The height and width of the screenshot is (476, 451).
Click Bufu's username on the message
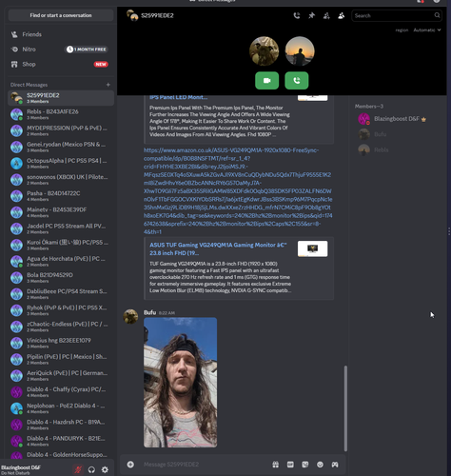[x=149, y=312]
